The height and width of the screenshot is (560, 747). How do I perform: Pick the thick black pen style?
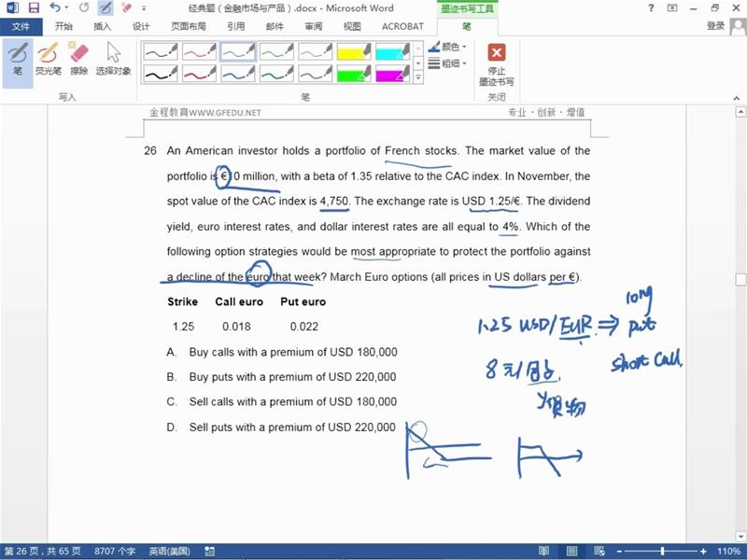tap(161, 74)
